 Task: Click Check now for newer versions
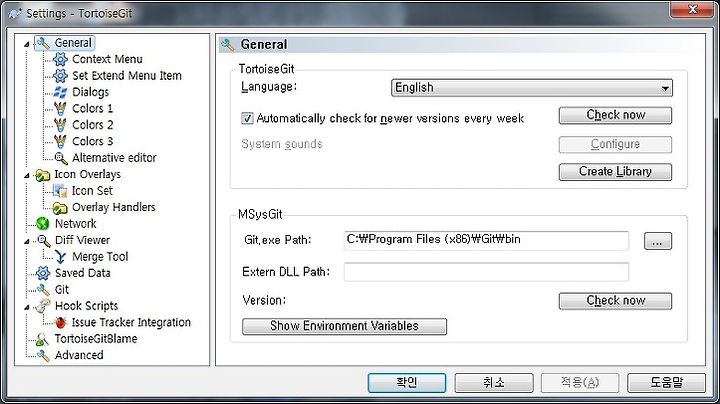(x=615, y=115)
